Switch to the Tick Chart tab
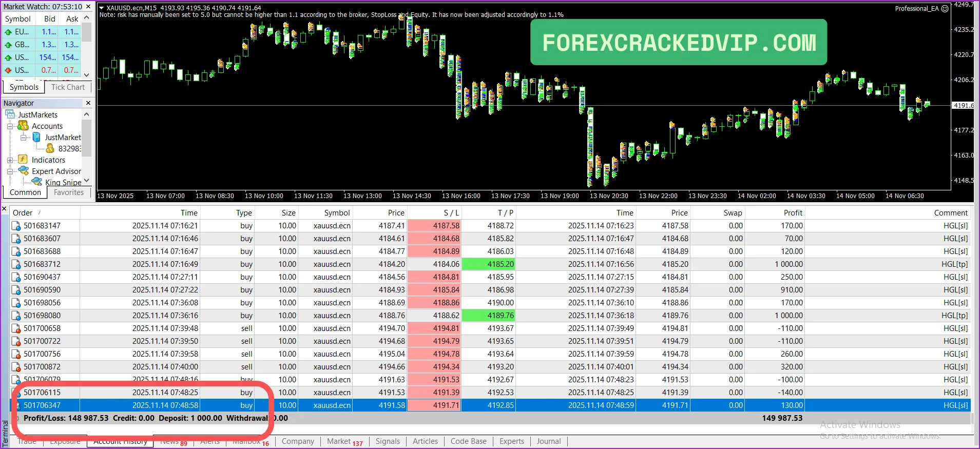This screenshot has height=449, width=980. [68, 87]
